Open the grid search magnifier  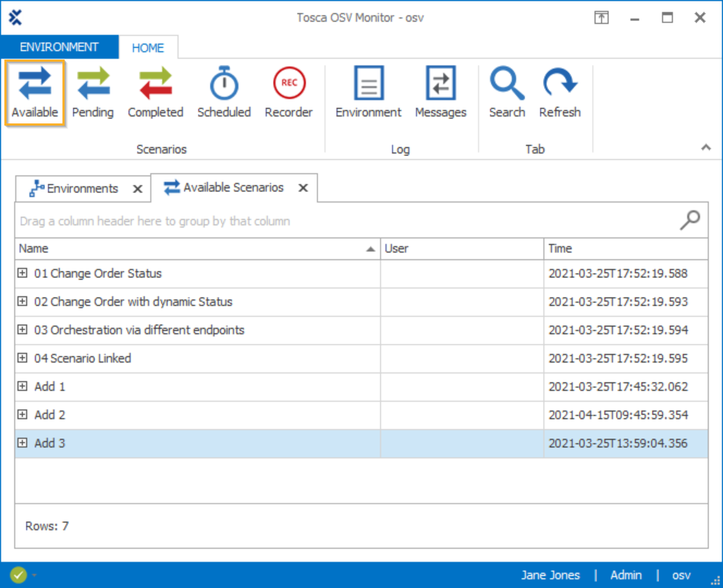[690, 220]
